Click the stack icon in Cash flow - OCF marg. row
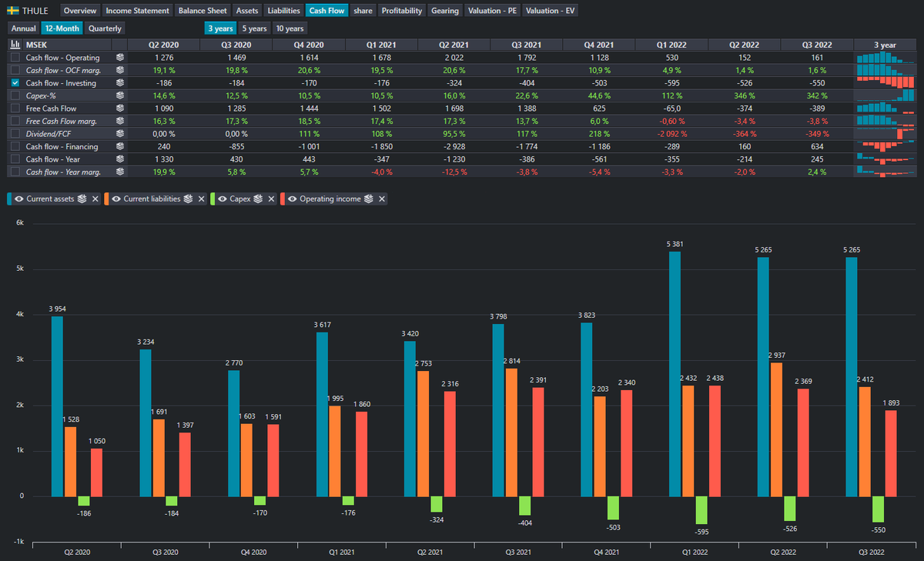The height and width of the screenshot is (561, 924). [120, 70]
